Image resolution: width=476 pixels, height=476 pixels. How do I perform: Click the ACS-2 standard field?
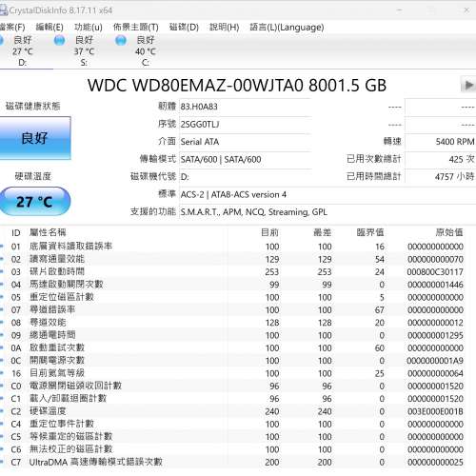coord(327,194)
